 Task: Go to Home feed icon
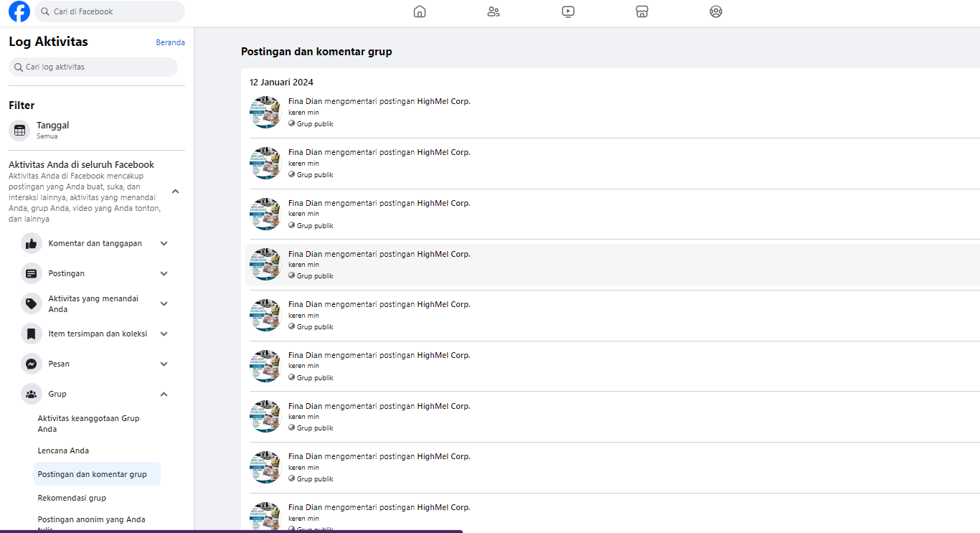[420, 11]
